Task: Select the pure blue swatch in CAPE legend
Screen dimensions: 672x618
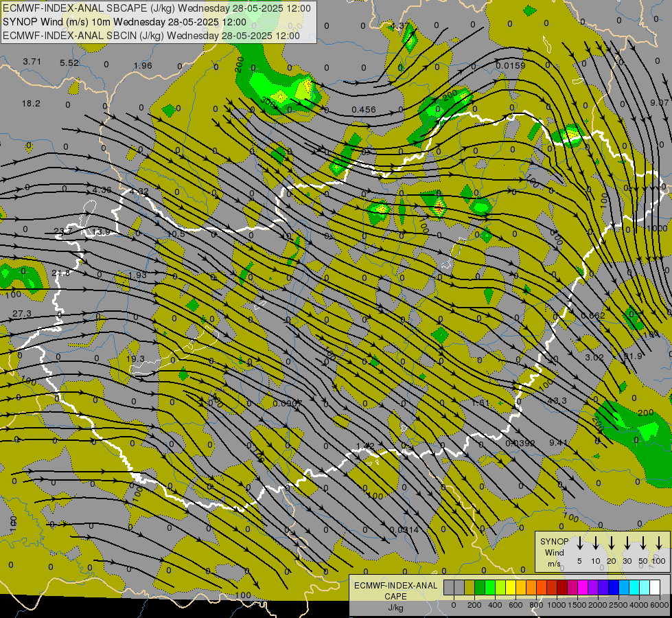Action: tap(614, 588)
